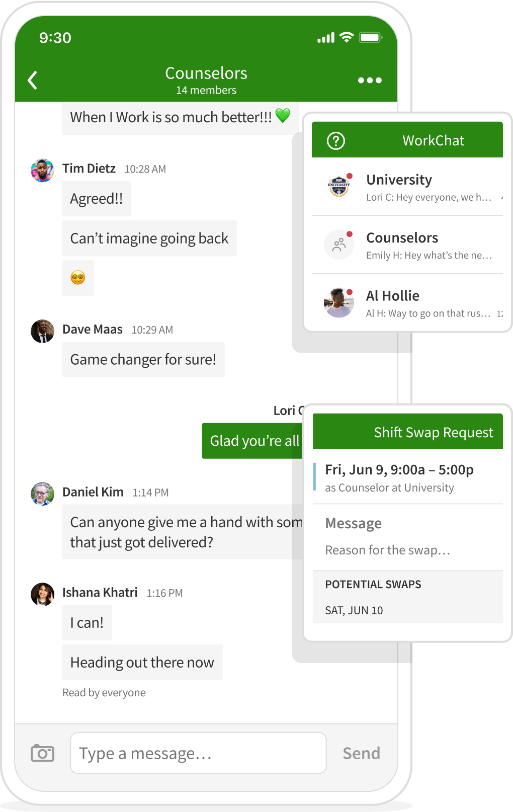Tap the dizzy face emoji message

point(78,278)
